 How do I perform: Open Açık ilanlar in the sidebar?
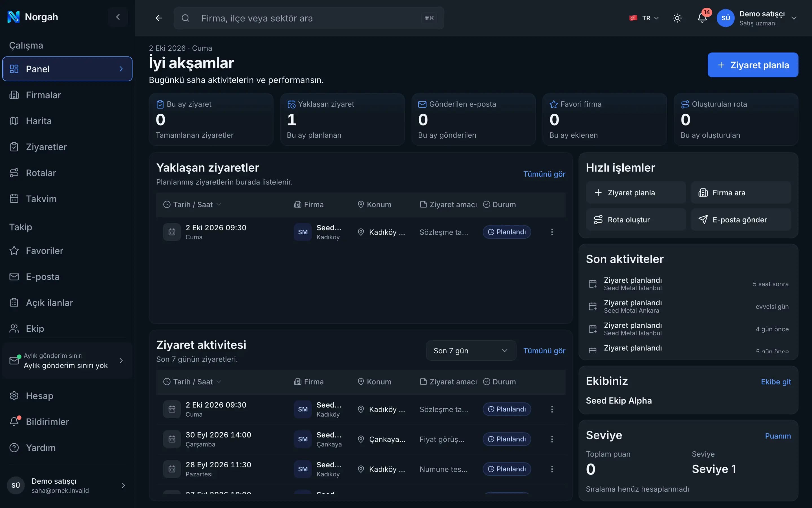pyautogui.click(x=67, y=303)
